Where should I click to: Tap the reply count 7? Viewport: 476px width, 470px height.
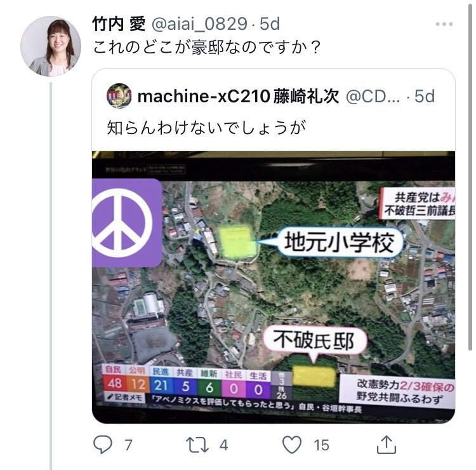[x=128, y=445]
